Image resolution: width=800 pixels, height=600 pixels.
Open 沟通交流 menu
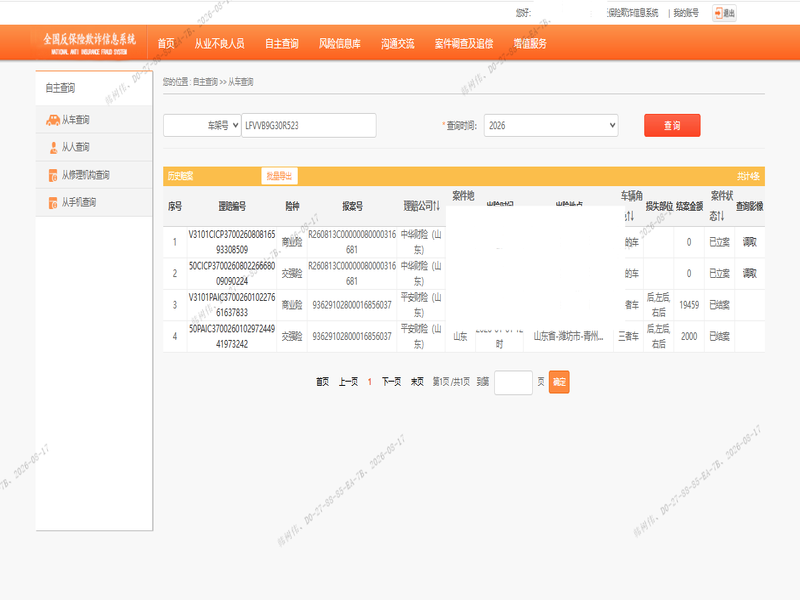point(397,43)
